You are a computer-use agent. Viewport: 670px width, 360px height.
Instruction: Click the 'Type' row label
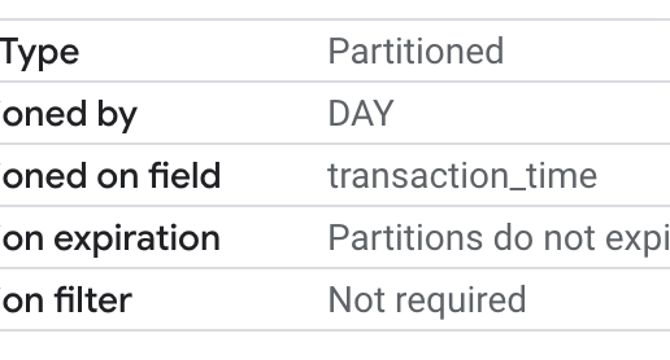click(x=39, y=53)
